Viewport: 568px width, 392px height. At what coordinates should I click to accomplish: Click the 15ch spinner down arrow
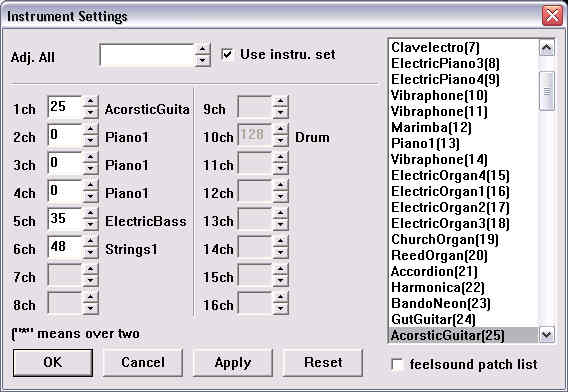pyautogui.click(x=281, y=280)
